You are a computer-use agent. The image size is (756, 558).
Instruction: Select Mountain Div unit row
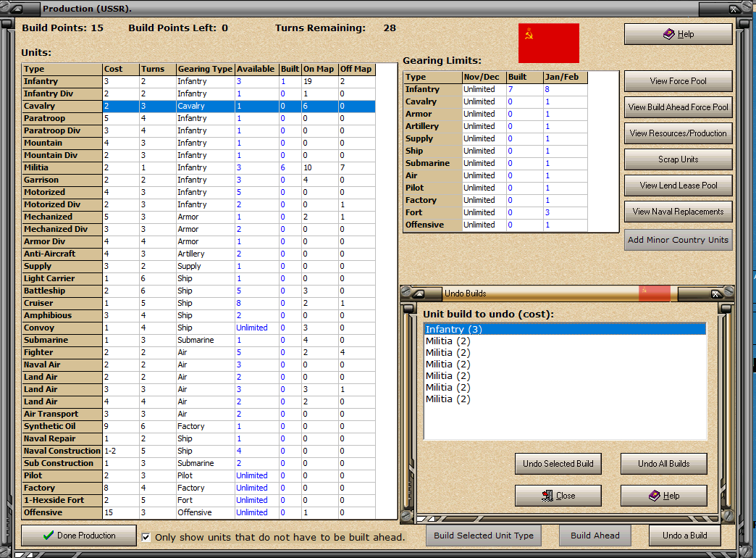(x=198, y=155)
